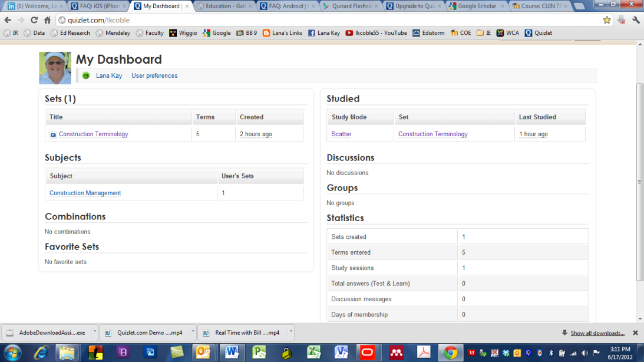This screenshot has height=362, width=644.
Task: Open the Quizlet bookmark
Action: click(x=539, y=33)
